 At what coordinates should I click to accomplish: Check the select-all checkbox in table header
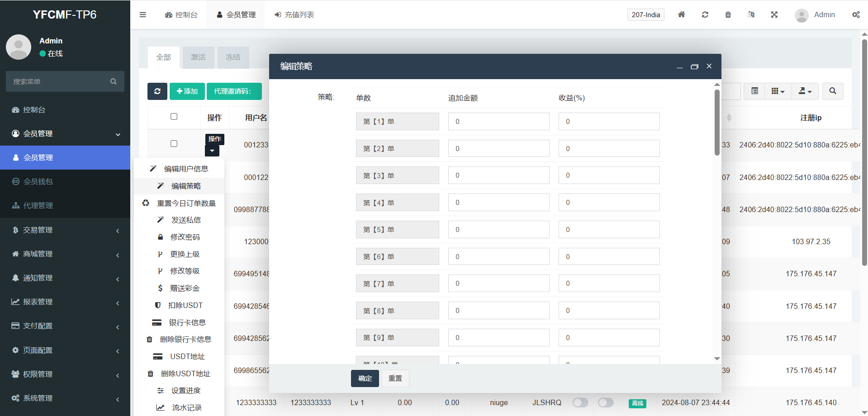[x=174, y=117]
